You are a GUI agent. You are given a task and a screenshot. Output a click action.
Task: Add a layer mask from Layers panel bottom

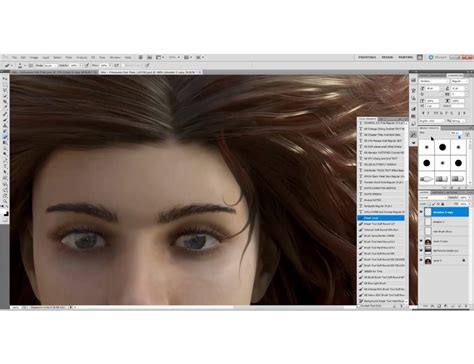tap(439, 306)
